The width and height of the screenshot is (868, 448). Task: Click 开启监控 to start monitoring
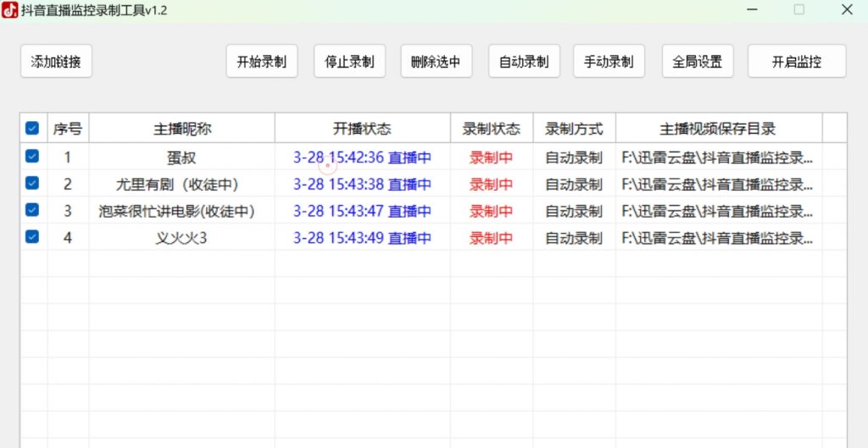tap(797, 62)
